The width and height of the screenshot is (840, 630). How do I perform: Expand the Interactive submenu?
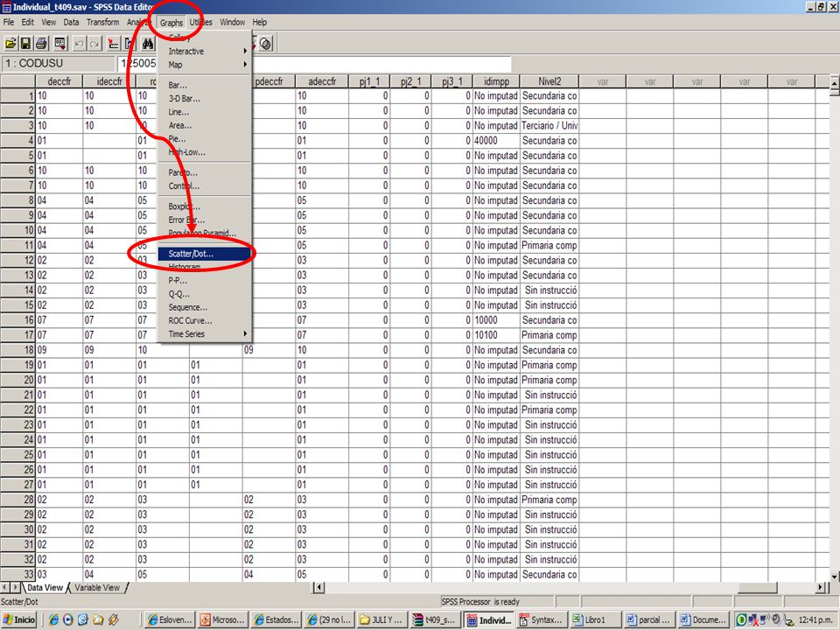click(x=204, y=52)
